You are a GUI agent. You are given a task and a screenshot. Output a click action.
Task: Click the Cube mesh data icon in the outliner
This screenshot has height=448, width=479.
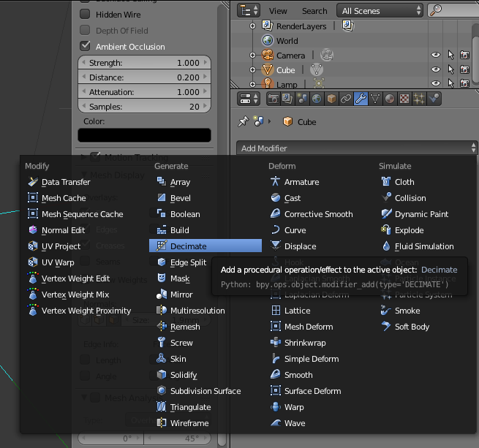317,69
